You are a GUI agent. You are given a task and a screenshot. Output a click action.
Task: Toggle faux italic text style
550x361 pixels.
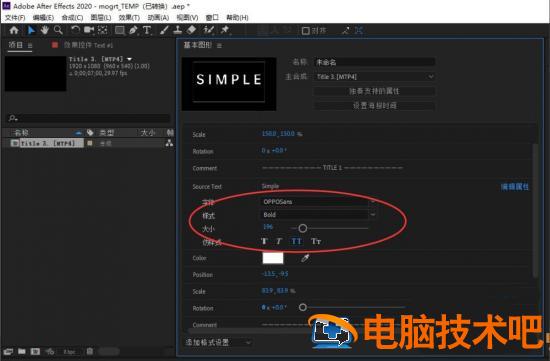[x=279, y=241]
